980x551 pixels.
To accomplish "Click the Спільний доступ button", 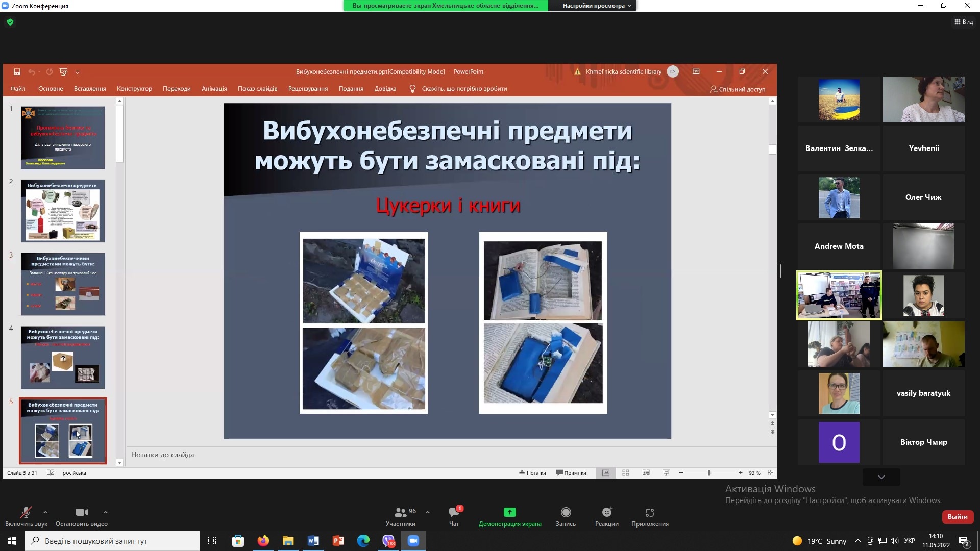I will pyautogui.click(x=738, y=89).
